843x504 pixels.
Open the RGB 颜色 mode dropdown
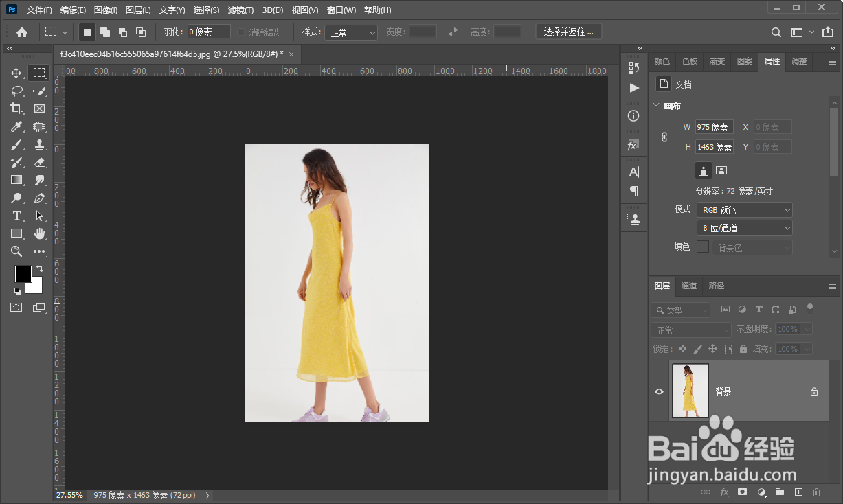pyautogui.click(x=744, y=210)
